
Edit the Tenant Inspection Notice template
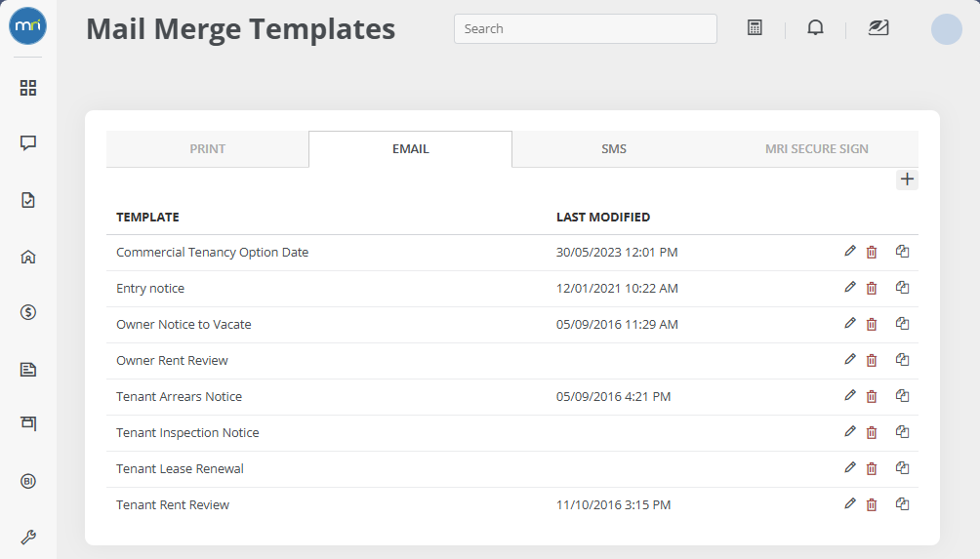pos(850,431)
